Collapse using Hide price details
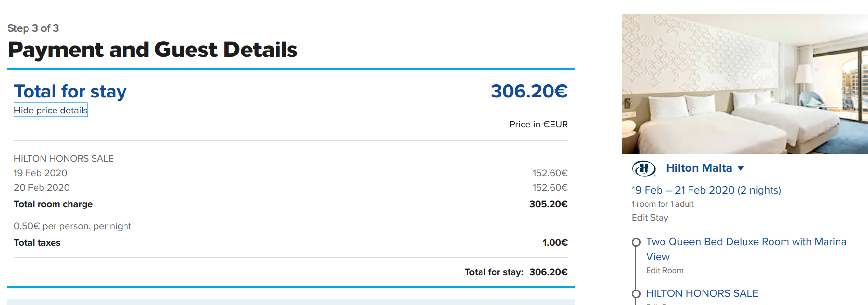 pyautogui.click(x=51, y=110)
